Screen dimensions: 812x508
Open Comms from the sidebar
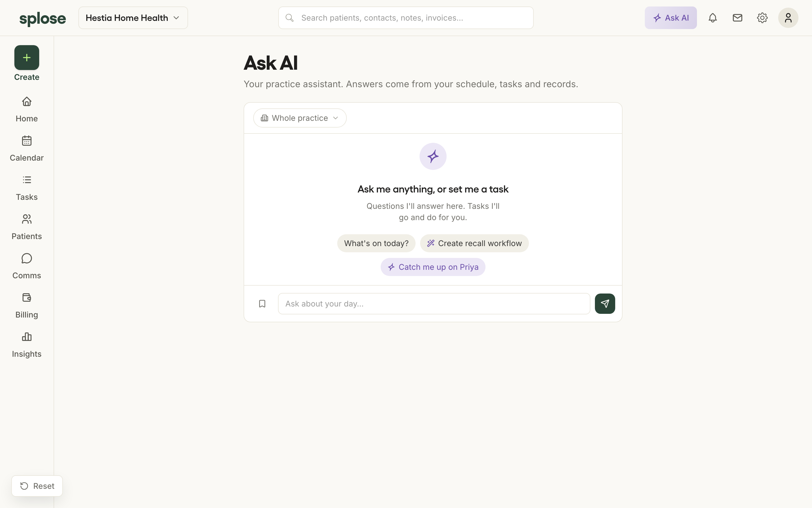click(27, 266)
